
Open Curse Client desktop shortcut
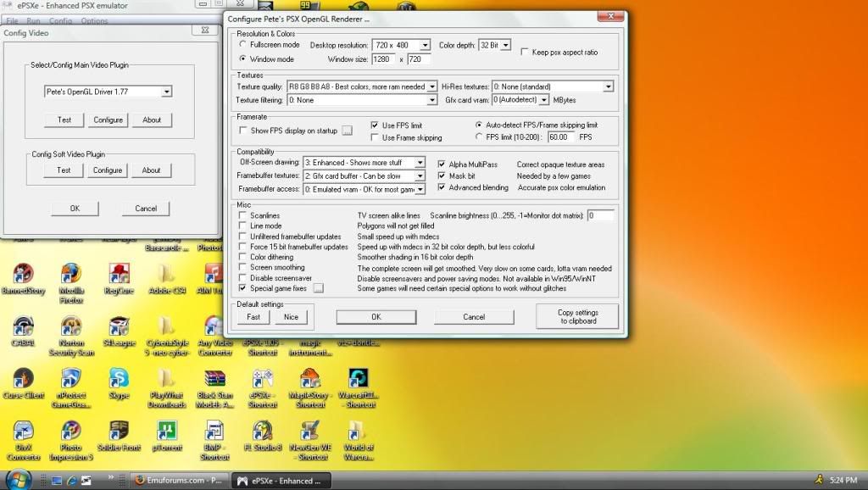pyautogui.click(x=23, y=383)
